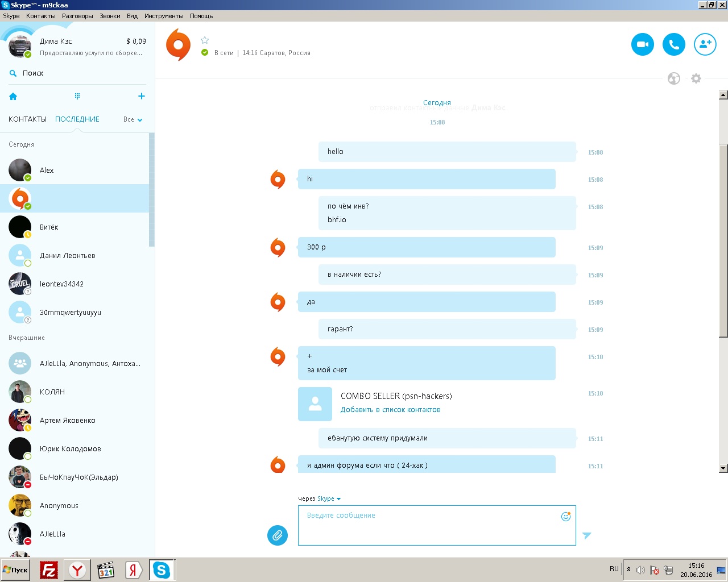The height and width of the screenshot is (582, 728).
Task: Open conversation with 30mmqwertyuuyyu
Action: click(75, 312)
